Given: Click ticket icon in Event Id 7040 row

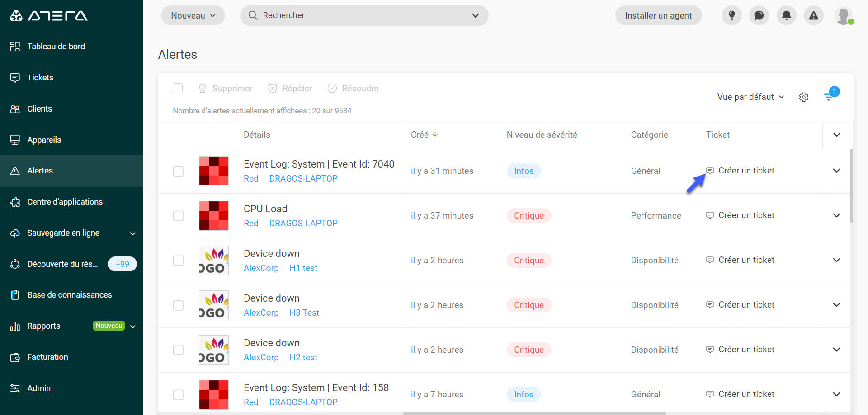Looking at the screenshot, I should click(710, 170).
